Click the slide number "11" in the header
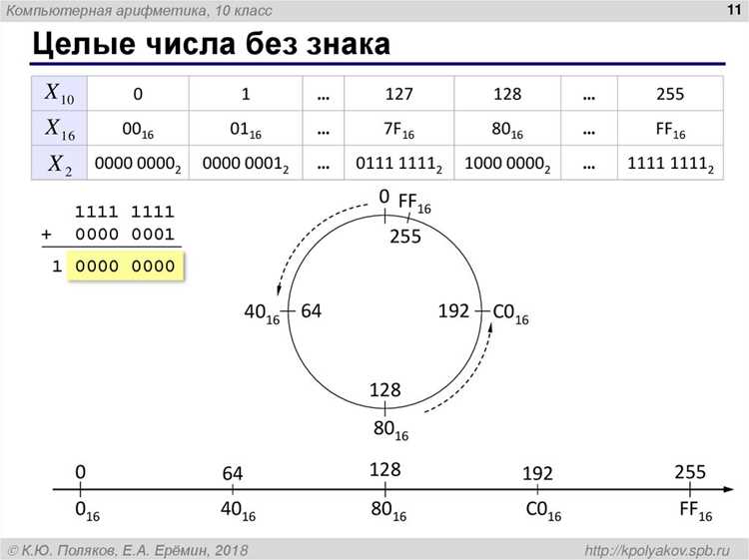This screenshot has width=749, height=560. tap(734, 10)
